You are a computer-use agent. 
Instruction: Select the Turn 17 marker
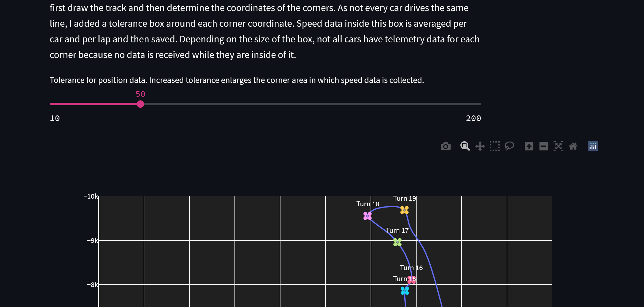point(398,243)
